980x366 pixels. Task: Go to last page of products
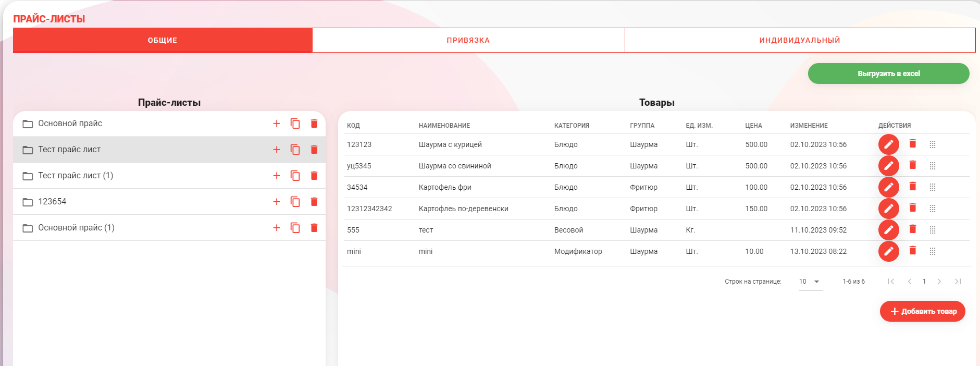tap(958, 282)
